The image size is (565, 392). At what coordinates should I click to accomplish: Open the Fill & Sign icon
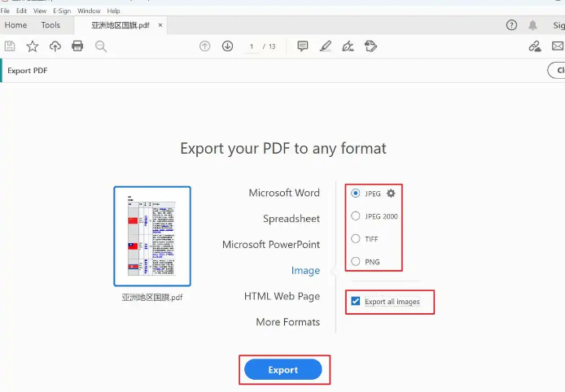[348, 46]
